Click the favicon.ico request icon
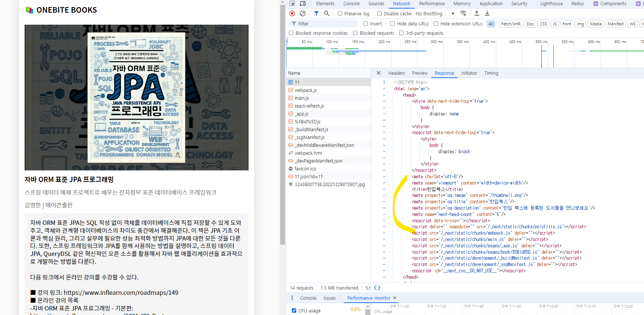This screenshot has height=315, width=644. [291, 169]
